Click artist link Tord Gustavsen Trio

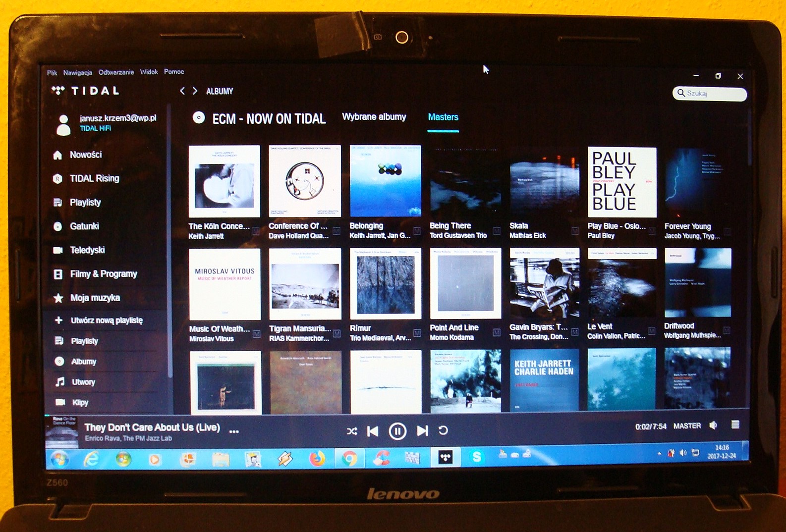click(x=458, y=236)
